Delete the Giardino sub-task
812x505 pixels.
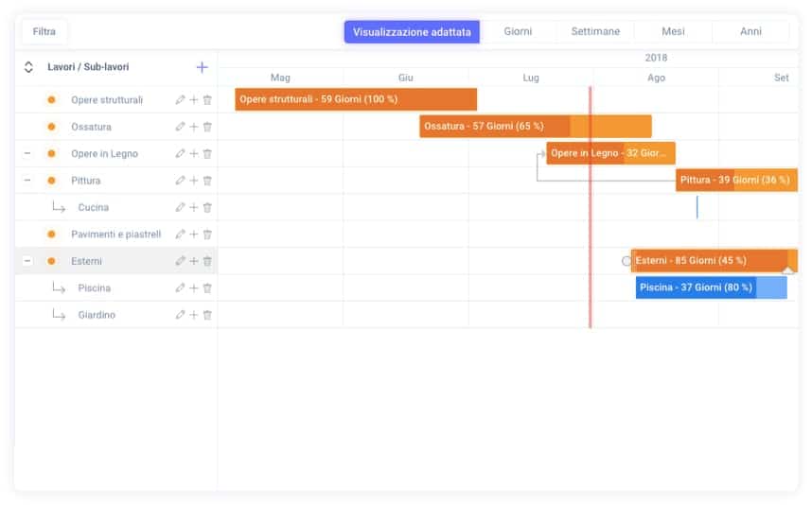pos(207,315)
